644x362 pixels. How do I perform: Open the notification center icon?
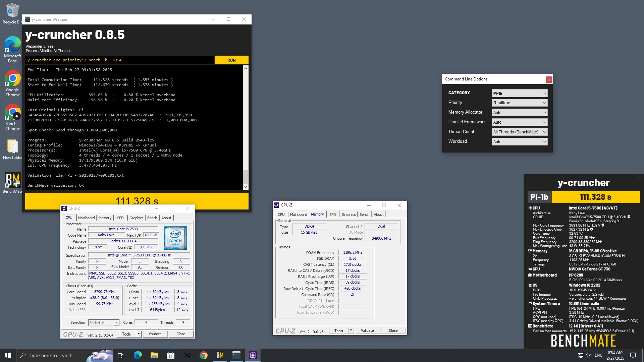pyautogui.click(x=633, y=355)
